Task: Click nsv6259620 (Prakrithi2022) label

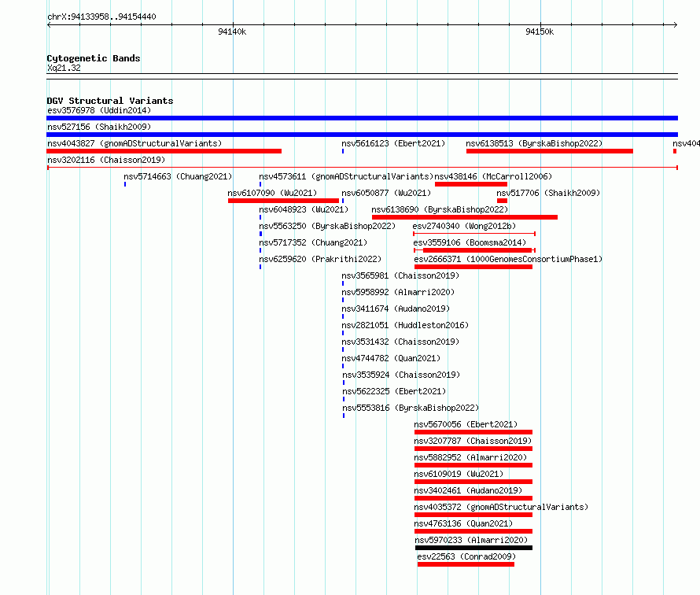Action: [x=320, y=259]
